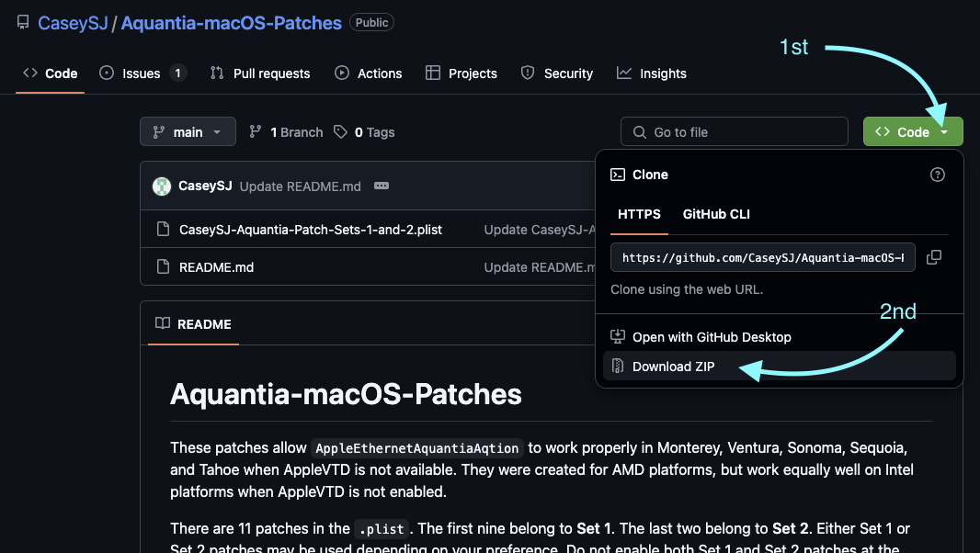The height and width of the screenshot is (553, 980).
Task: Switch to the Code tab
Action: (x=50, y=73)
